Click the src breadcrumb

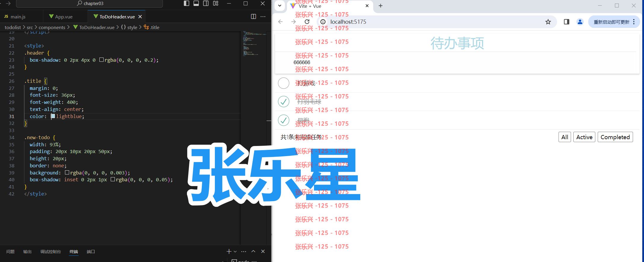30,27
